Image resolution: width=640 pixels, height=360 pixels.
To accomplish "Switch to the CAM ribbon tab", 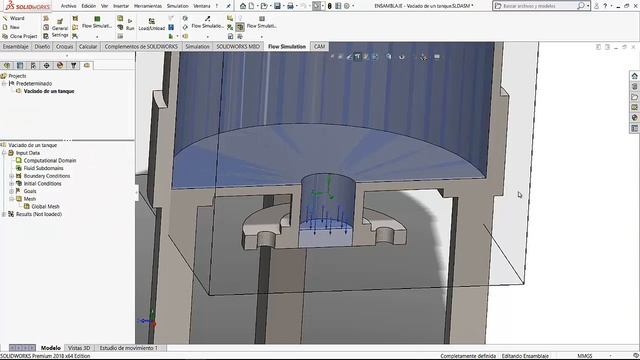I will coord(320,47).
